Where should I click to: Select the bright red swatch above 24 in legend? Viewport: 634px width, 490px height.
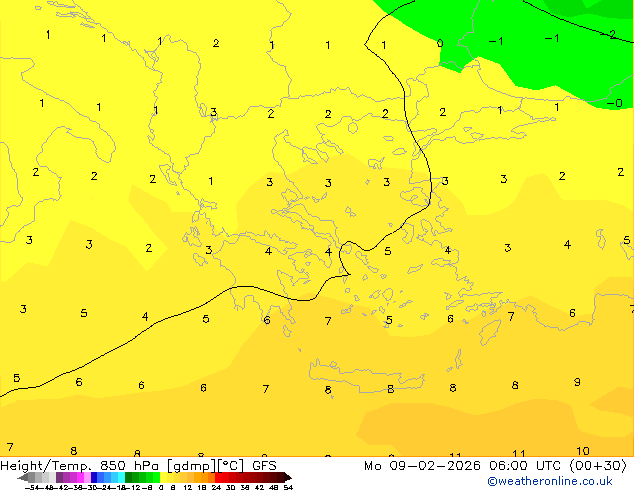[x=218, y=478]
